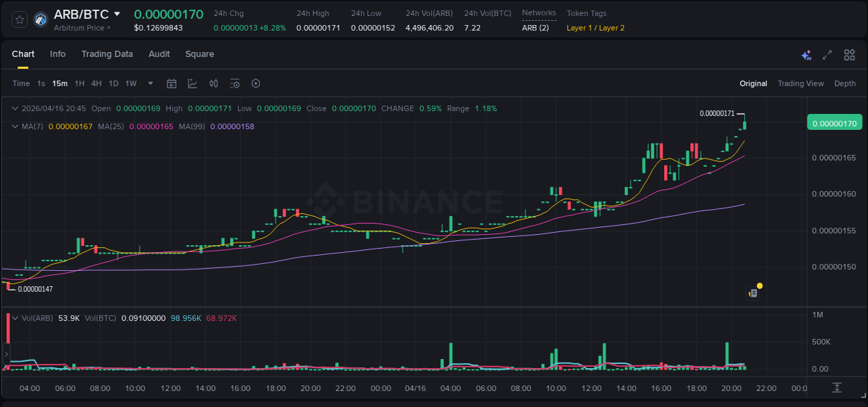Screen dimensions: 868x407
Task: Switch to the Trading View chart
Action: (801, 83)
